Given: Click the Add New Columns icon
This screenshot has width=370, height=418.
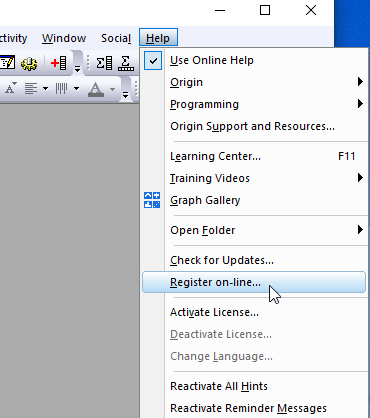Looking at the screenshot, I should tap(58, 63).
